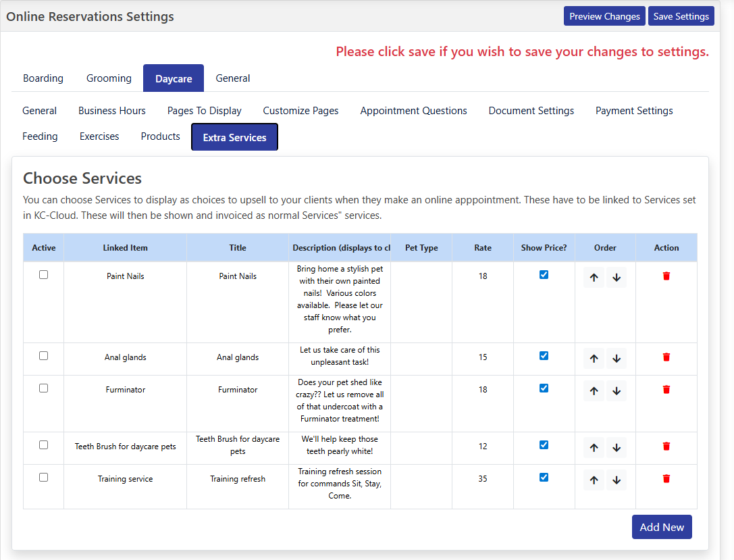Click the Anal glands rate 15
Screen dimensions: 734x560
point(483,357)
